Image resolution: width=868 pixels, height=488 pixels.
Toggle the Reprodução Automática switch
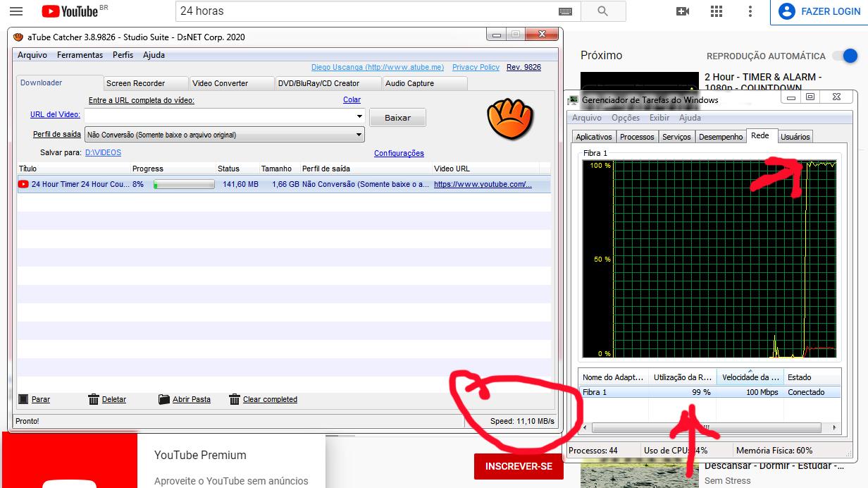pyautogui.click(x=844, y=56)
